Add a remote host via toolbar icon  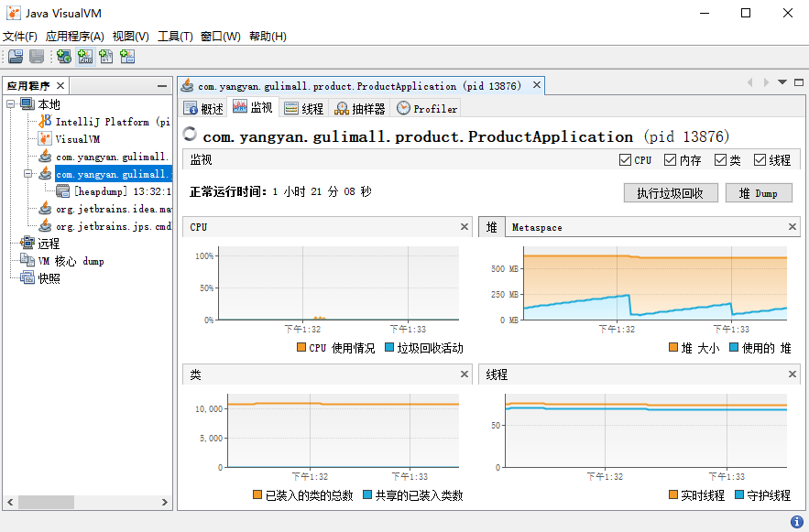(64, 57)
